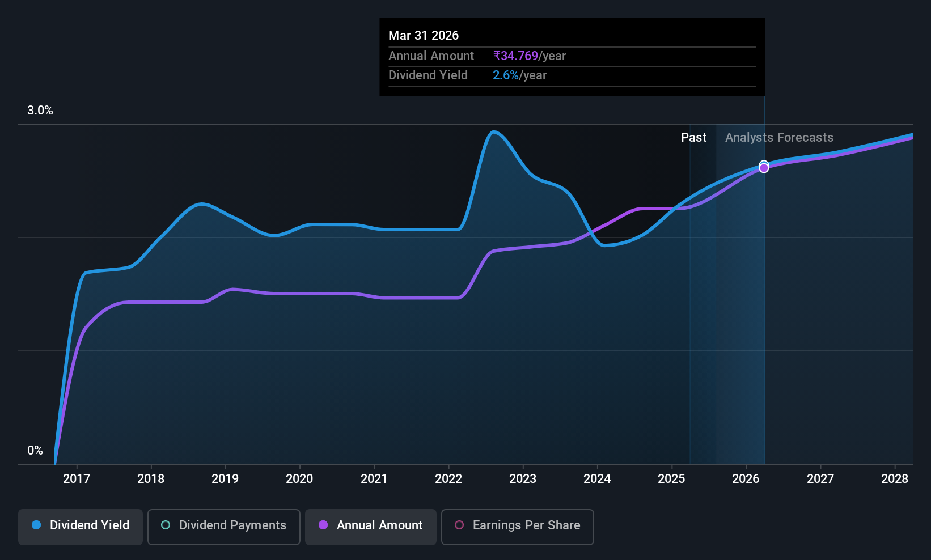Click the 3.0% y-axis label
Screen dimensions: 931x560
point(40,111)
